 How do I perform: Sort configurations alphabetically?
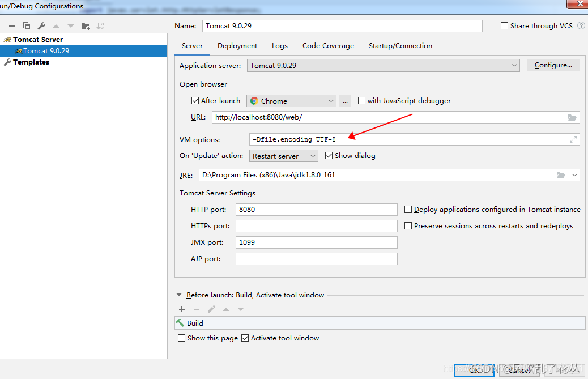click(100, 26)
